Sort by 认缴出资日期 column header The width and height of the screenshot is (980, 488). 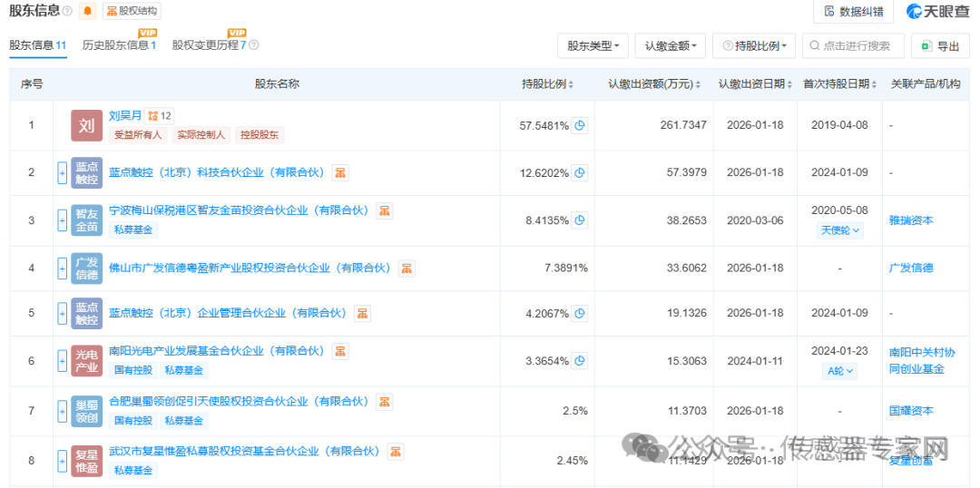tap(756, 84)
